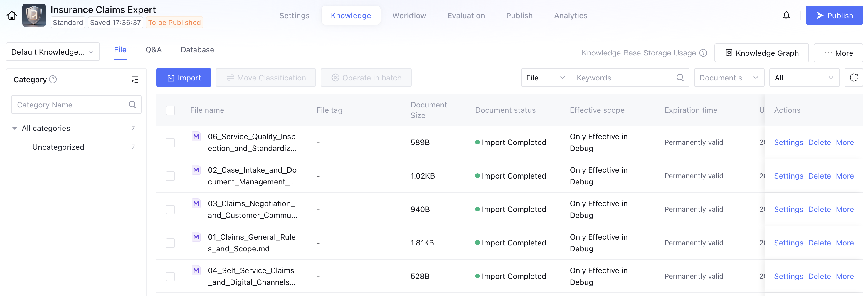Viewport: 868px width, 296px height.
Task: Check the 06_Service_Quality_Inspection file checkbox
Action: click(x=170, y=142)
